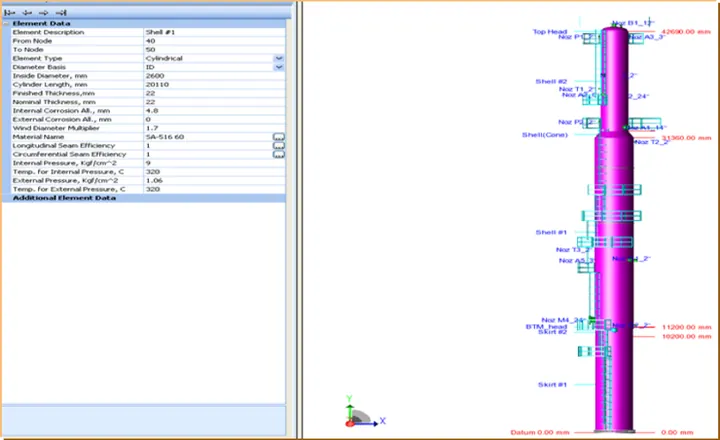
Task: Edit External Pressure value 1.06
Action: [214, 181]
